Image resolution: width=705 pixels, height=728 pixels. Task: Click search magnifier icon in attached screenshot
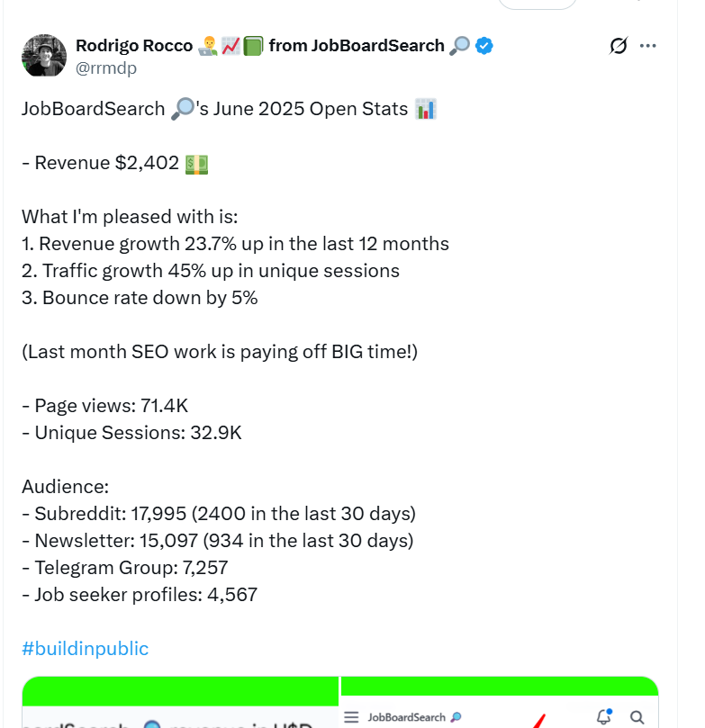(x=637, y=717)
